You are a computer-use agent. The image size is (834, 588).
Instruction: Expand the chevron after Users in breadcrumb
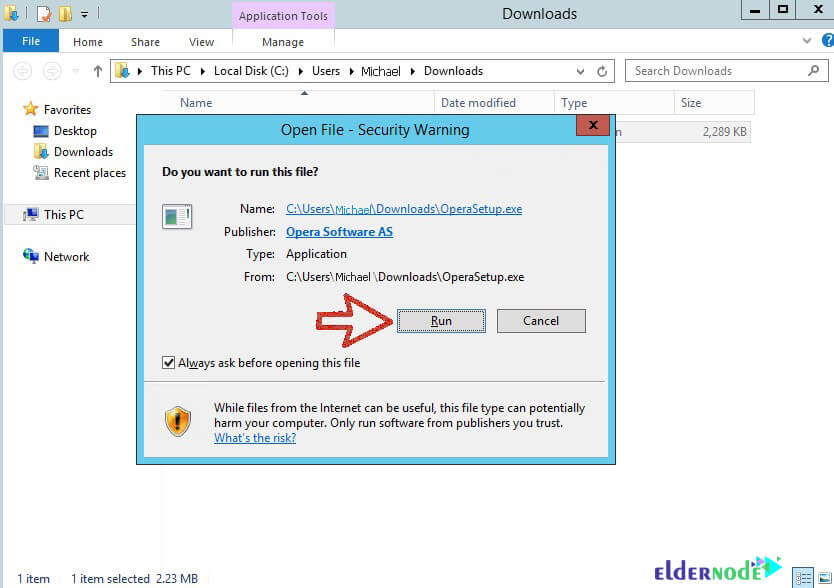click(x=352, y=71)
